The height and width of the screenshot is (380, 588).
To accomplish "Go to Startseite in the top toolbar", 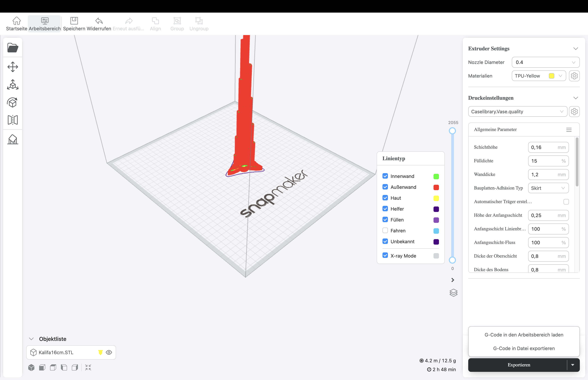I will [17, 24].
